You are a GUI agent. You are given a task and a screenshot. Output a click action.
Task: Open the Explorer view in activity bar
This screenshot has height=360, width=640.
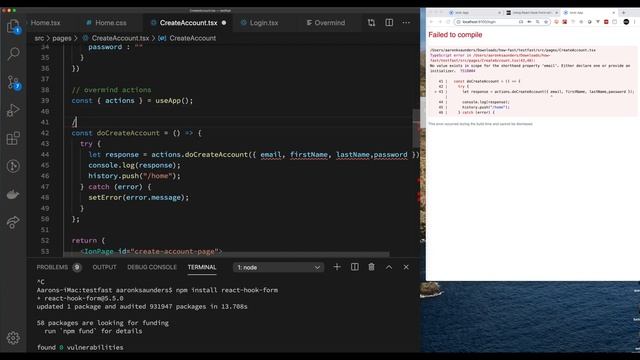point(13,27)
